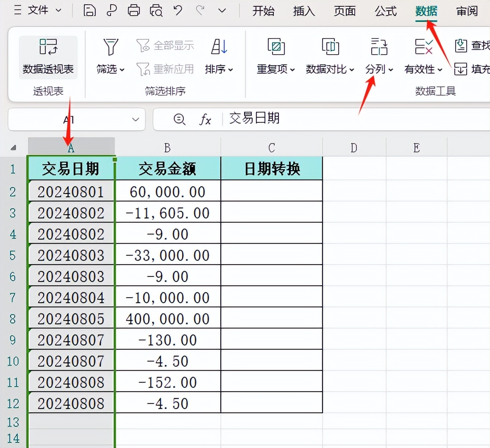Image resolution: width=490 pixels, height=448 pixels.
Task: Click the 排序 sort icon
Action: point(220,47)
